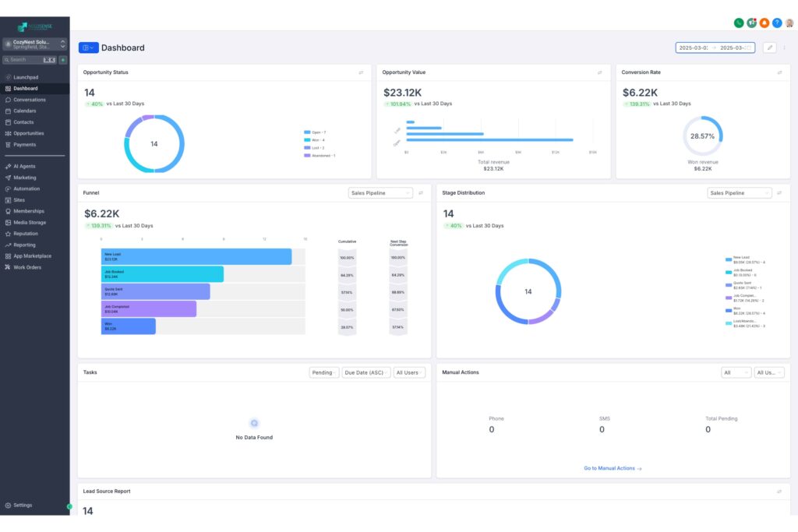Click the blue help question mark icon

click(x=776, y=23)
